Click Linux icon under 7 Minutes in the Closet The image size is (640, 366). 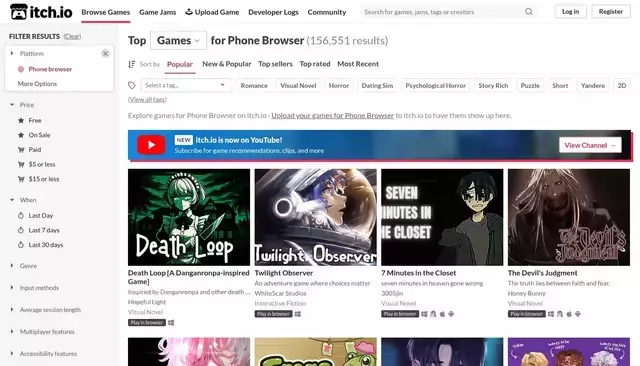click(x=433, y=314)
